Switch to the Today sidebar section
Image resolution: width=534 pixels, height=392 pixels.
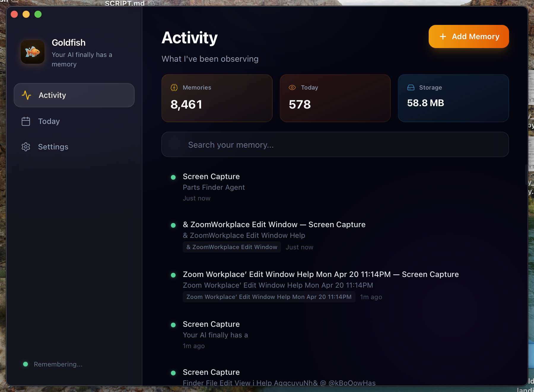coord(74,121)
